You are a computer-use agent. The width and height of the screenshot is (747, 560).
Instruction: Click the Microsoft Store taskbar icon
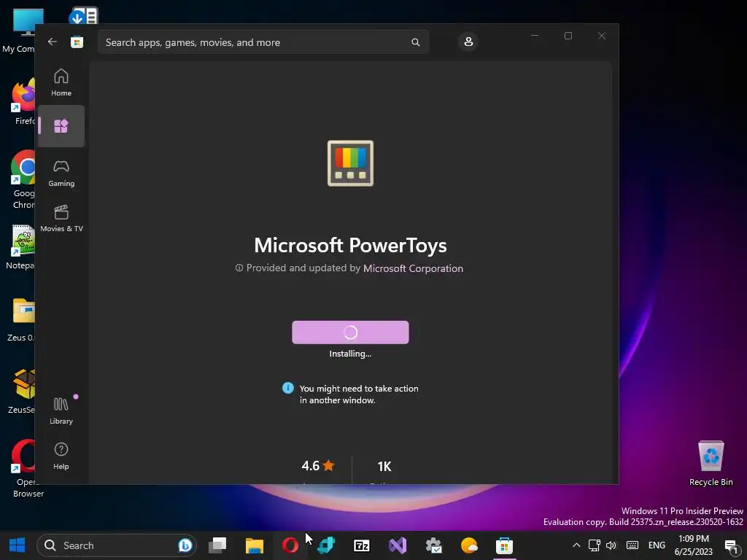505,545
